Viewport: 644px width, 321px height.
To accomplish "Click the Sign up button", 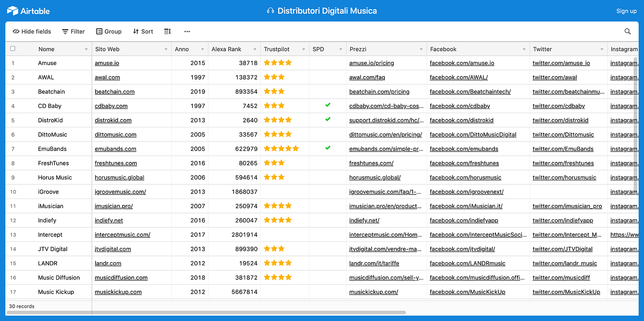I will tap(626, 11).
